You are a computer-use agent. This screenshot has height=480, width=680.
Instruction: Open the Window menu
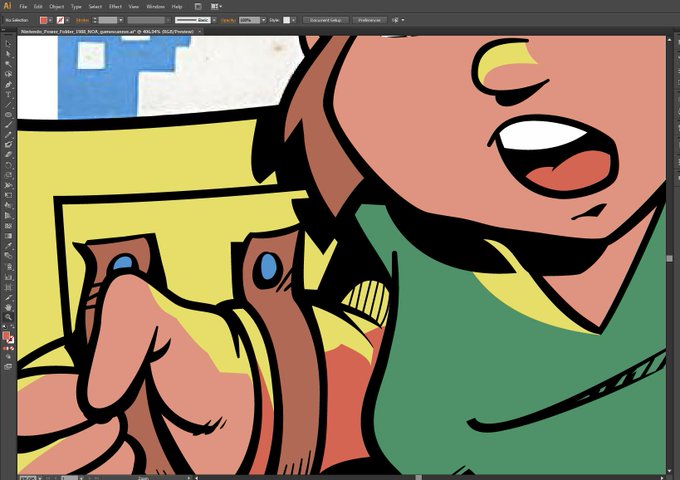click(155, 7)
